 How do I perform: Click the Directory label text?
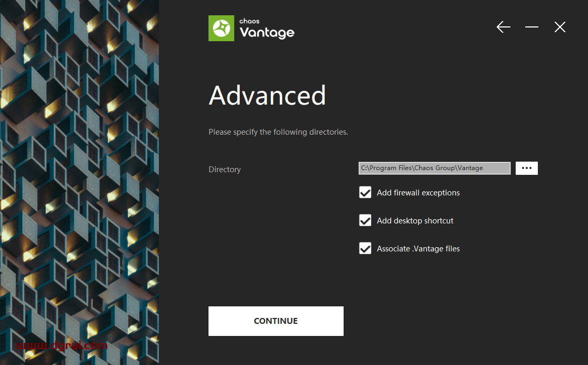224,169
